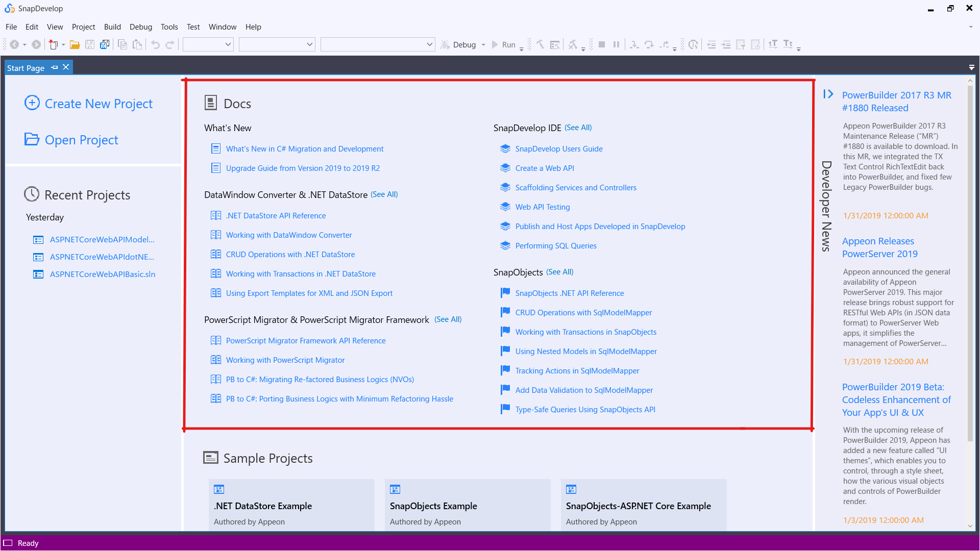Open a file using the Open folder icon
This screenshot has width=980, height=551.
click(x=75, y=44)
